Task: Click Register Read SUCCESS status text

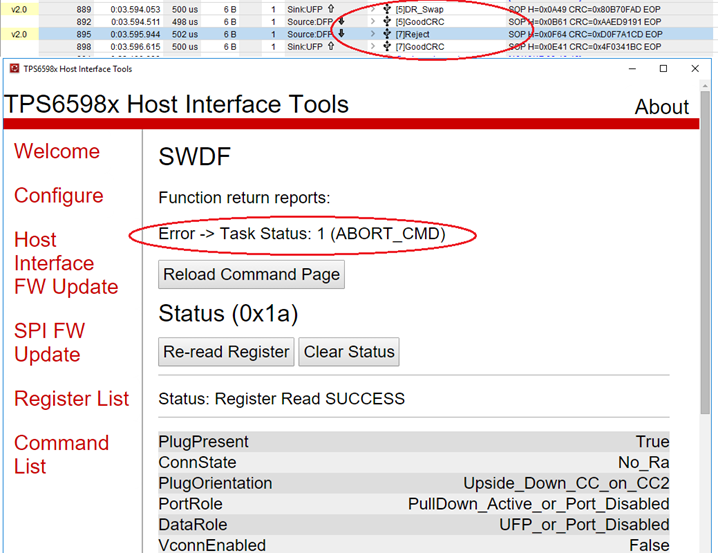Action: point(282,399)
